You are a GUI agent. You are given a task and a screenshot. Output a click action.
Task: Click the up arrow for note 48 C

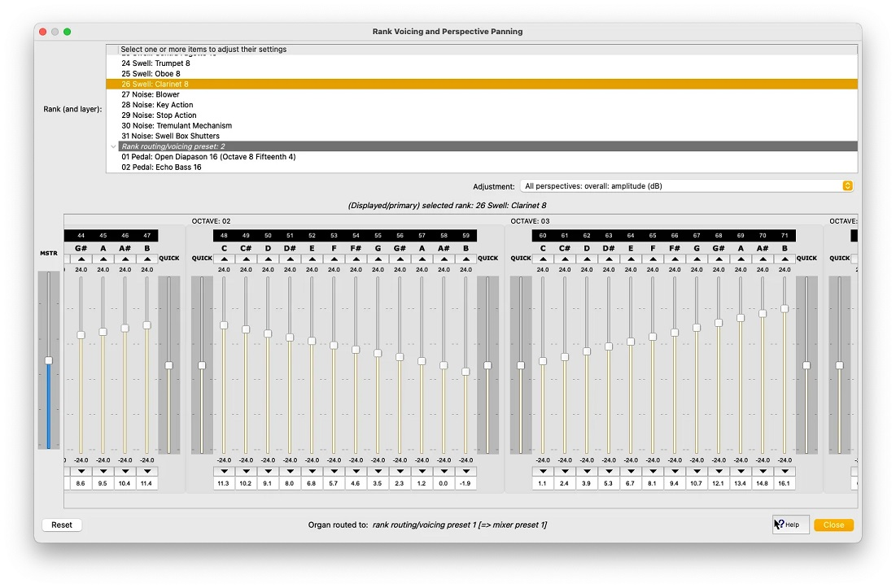click(x=224, y=259)
